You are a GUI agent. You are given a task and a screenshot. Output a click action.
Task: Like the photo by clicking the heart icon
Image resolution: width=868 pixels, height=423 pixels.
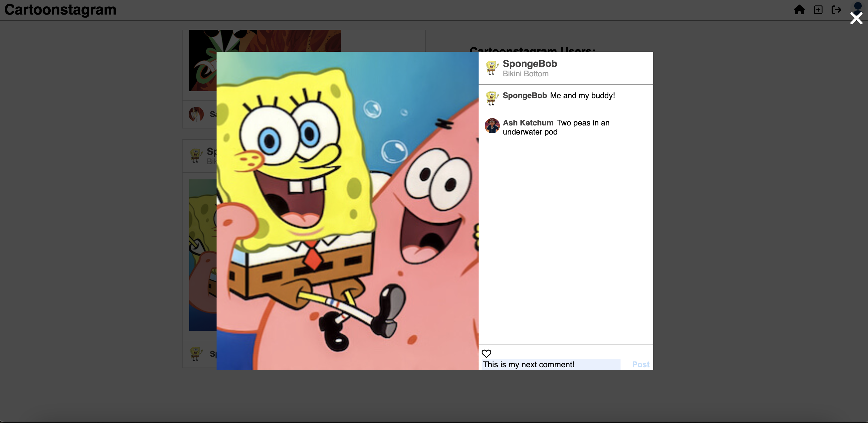click(486, 354)
